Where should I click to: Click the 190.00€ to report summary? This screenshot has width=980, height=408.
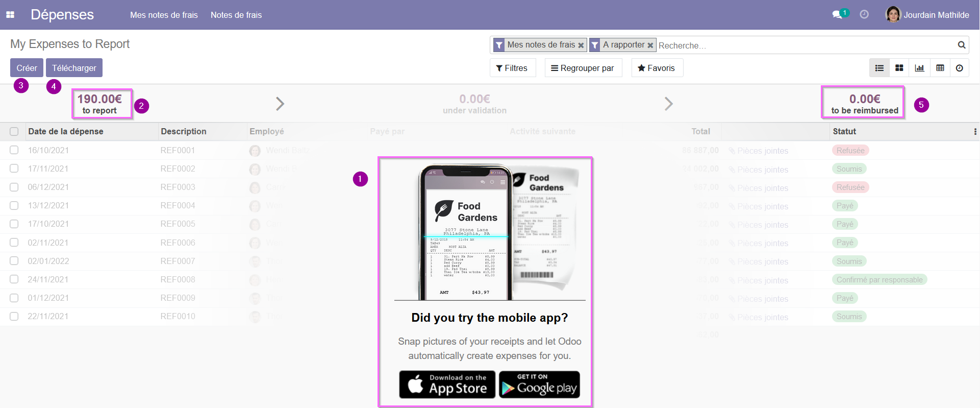(x=99, y=104)
